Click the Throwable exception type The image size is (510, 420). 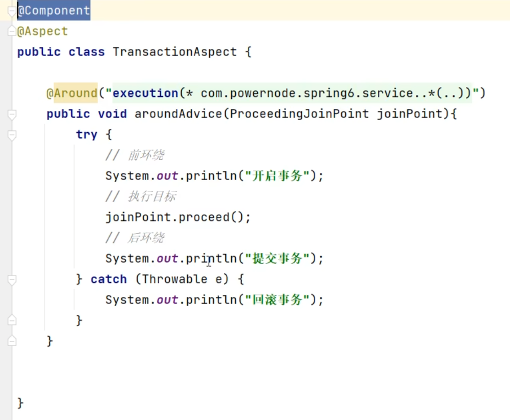[x=174, y=279]
